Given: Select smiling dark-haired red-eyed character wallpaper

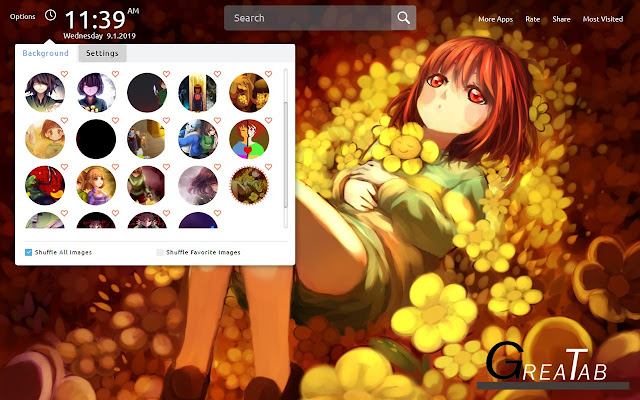Looking at the screenshot, I should (x=45, y=93).
